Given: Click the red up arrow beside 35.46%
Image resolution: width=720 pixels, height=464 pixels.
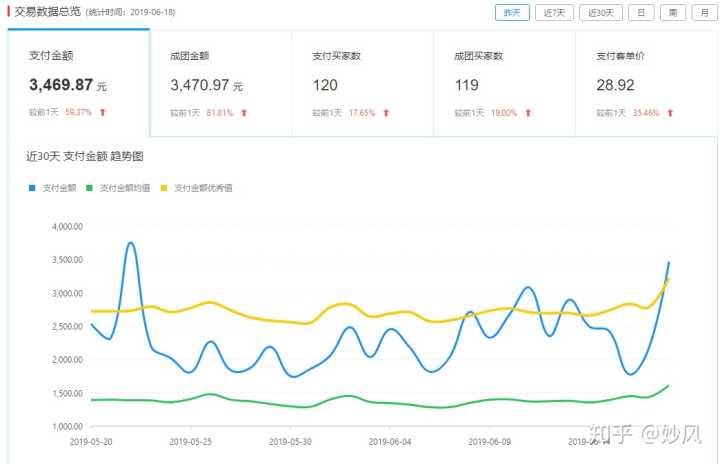Looking at the screenshot, I should 671,113.
